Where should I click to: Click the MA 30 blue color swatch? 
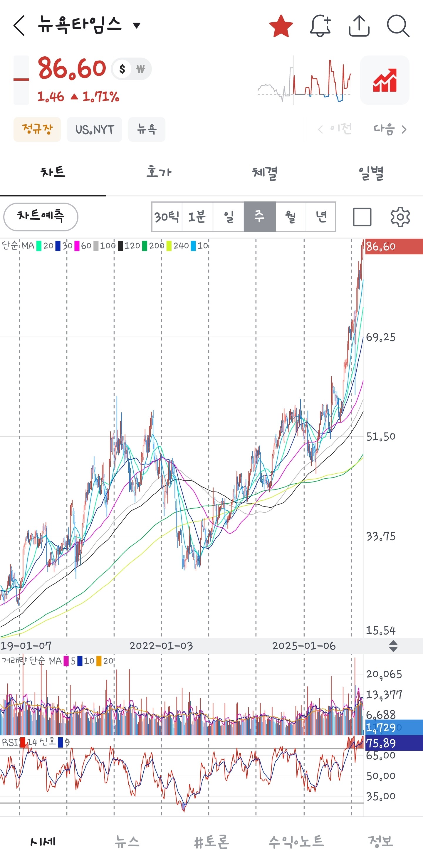(x=58, y=246)
